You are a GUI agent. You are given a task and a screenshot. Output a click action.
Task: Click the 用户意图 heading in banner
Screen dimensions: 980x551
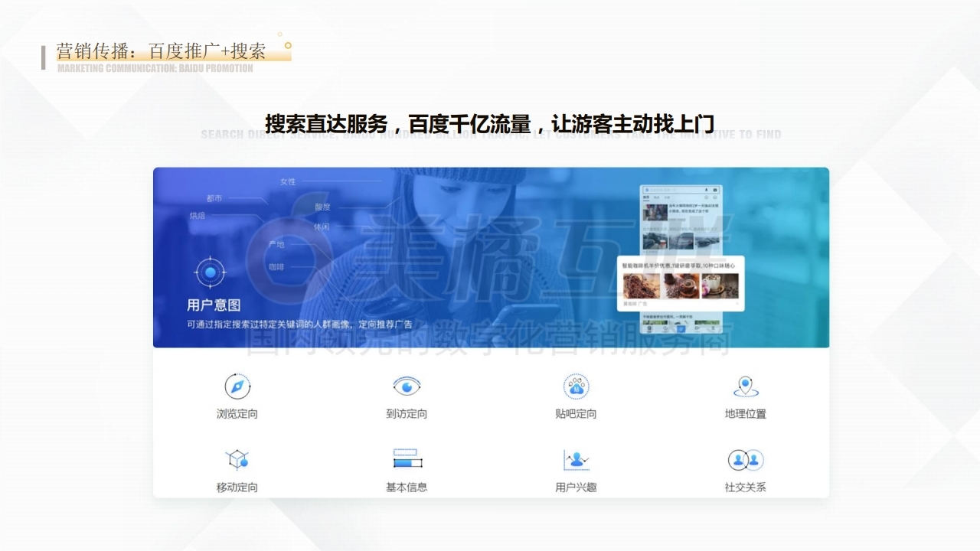(214, 305)
